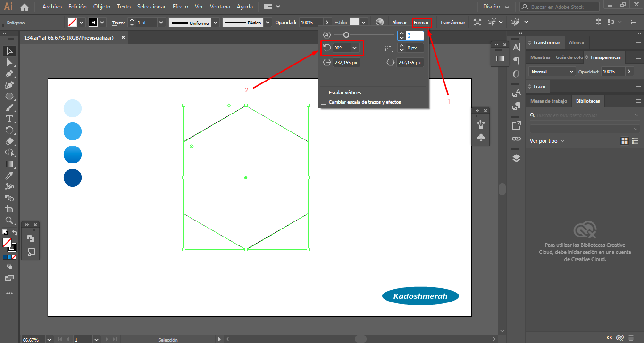Open the Brushes panel icon
This screenshot has width=644, height=343.
[x=481, y=124]
